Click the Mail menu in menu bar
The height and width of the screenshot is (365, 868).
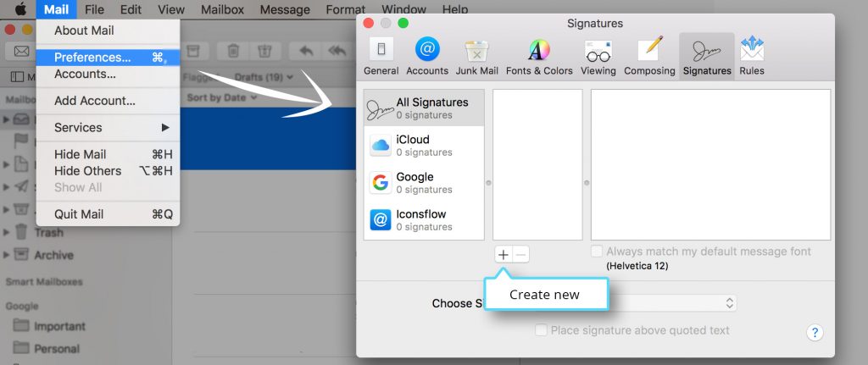(x=56, y=9)
